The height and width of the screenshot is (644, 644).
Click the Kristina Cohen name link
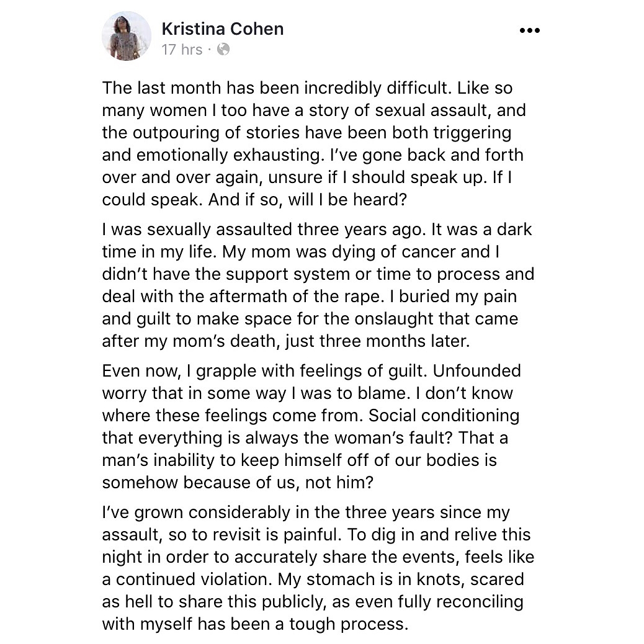pos(222,29)
